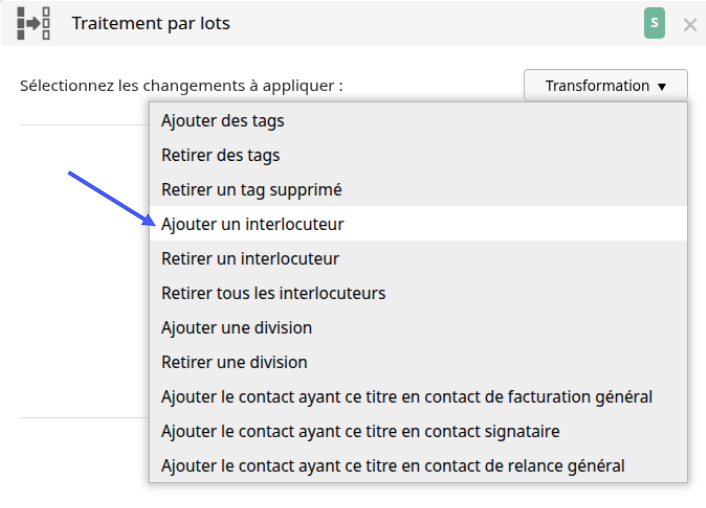The width and height of the screenshot is (706, 508).
Task: Choose Retirer une division
Action: [x=418, y=362]
